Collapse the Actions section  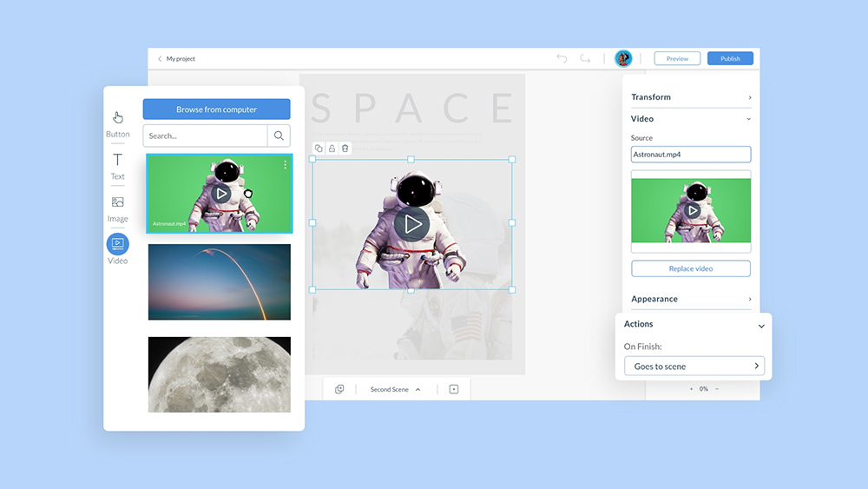tap(761, 327)
